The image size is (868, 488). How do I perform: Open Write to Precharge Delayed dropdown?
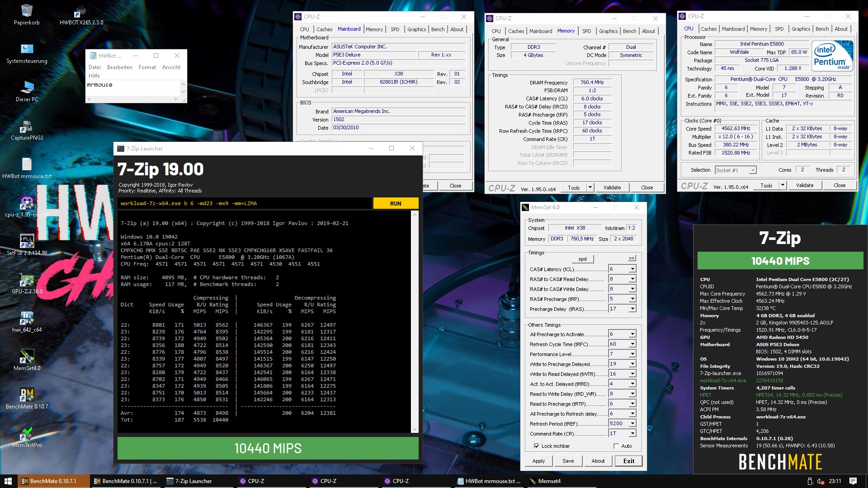coord(632,364)
